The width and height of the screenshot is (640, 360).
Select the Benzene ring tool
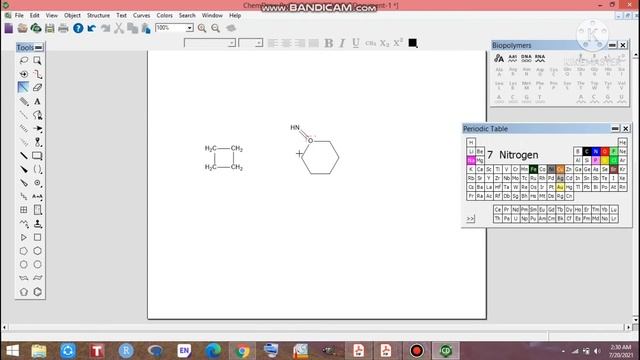click(x=37, y=292)
